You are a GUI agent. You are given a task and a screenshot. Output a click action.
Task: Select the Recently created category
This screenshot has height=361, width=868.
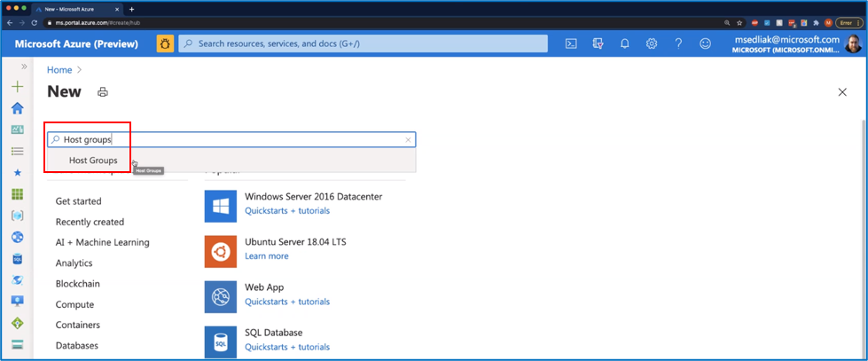tap(90, 222)
